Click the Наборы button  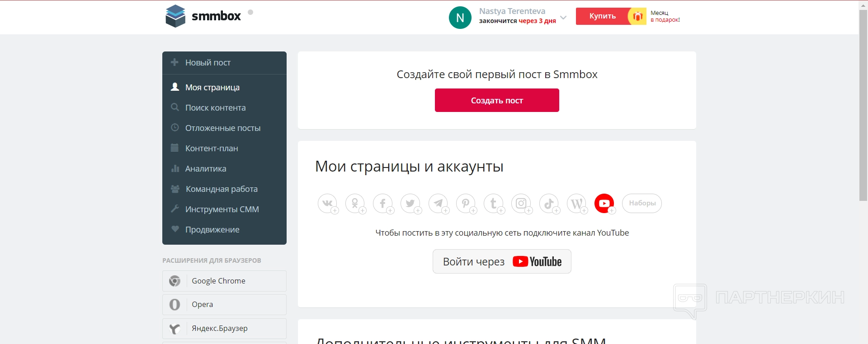(x=642, y=203)
